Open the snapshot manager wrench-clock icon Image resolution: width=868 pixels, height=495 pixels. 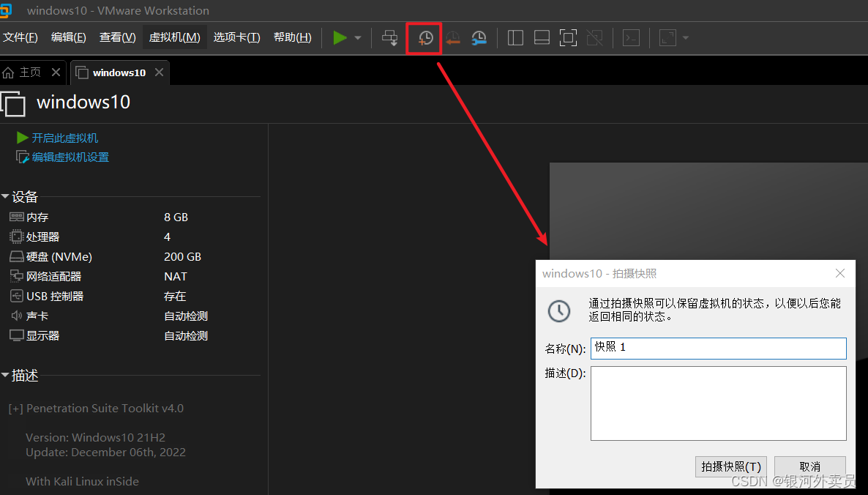coord(479,38)
